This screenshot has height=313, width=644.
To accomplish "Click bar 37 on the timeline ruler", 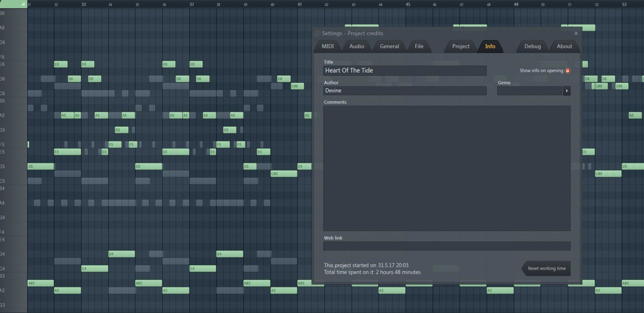I will (192, 4).
